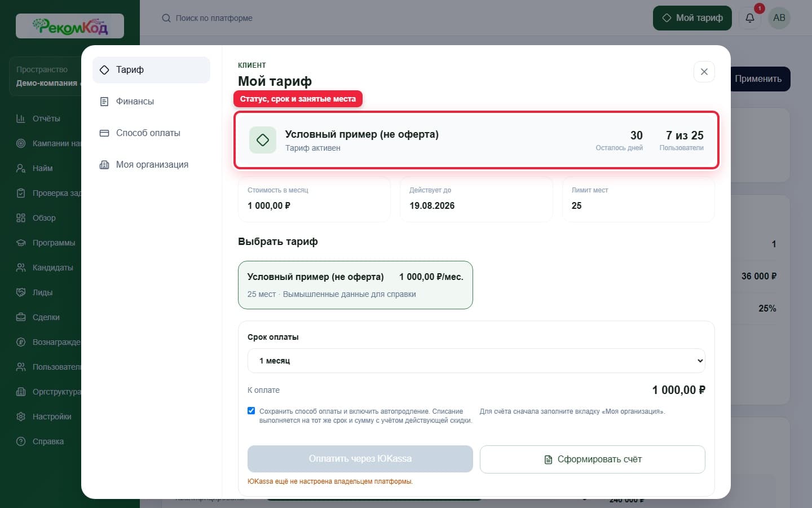Screen dimensions: 812x508
Task: Click the Сделки briefcase icon
Action: (21, 317)
